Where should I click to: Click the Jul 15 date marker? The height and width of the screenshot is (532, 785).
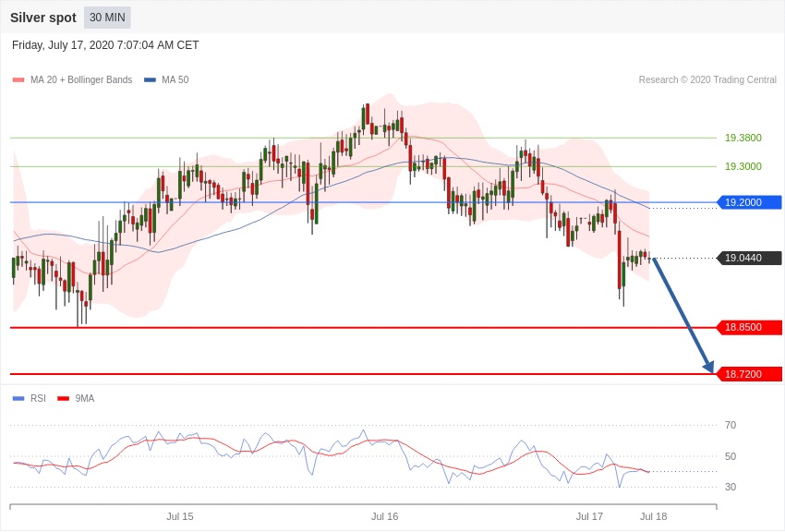180,516
